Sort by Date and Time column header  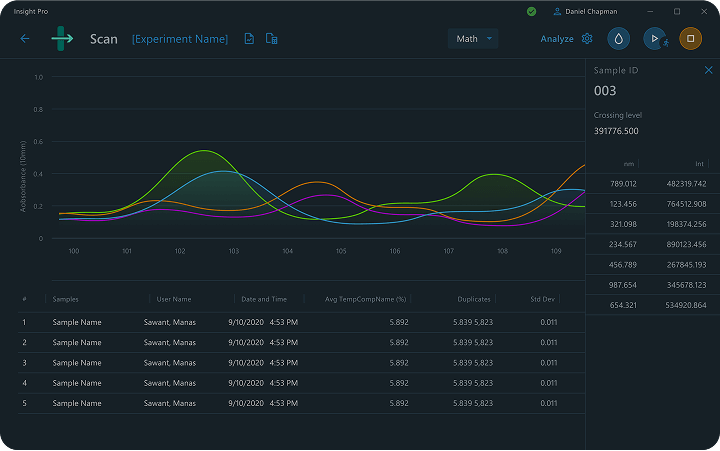264,299
